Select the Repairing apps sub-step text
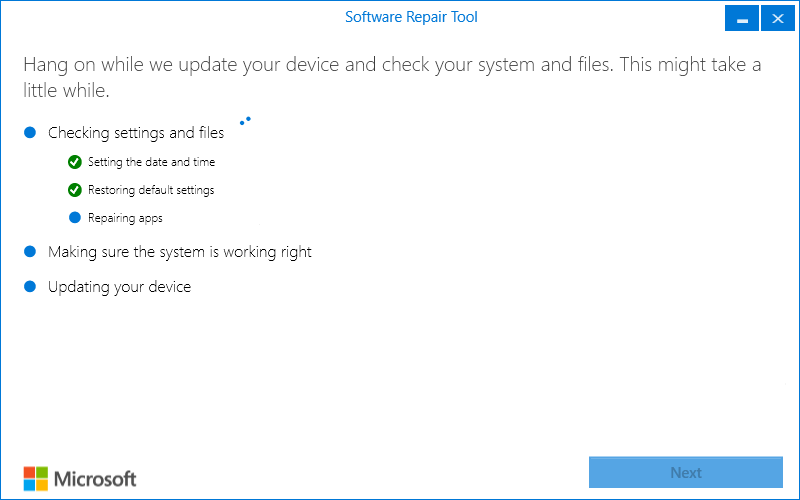Viewport: 800px width, 500px height. click(x=125, y=218)
